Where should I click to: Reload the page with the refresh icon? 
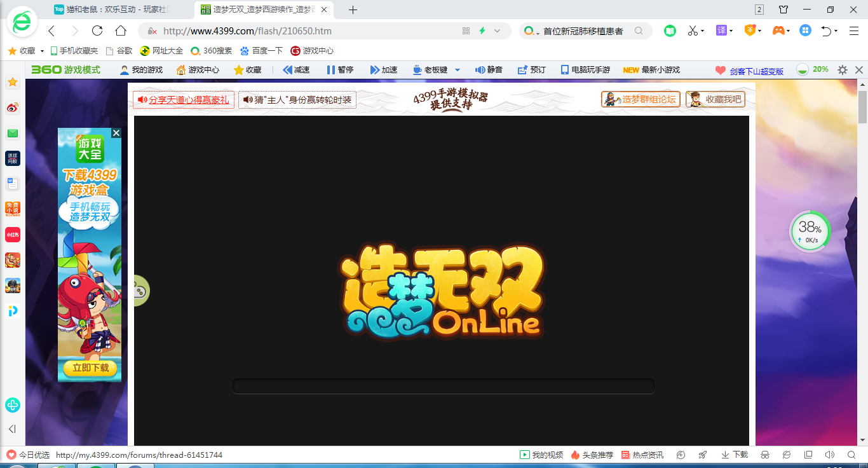coord(97,31)
